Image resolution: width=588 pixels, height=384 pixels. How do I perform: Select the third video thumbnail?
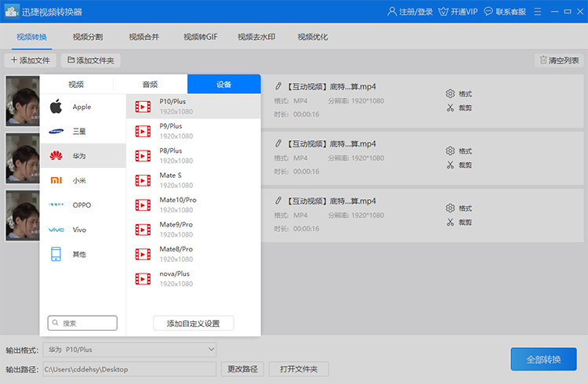[x=23, y=216]
